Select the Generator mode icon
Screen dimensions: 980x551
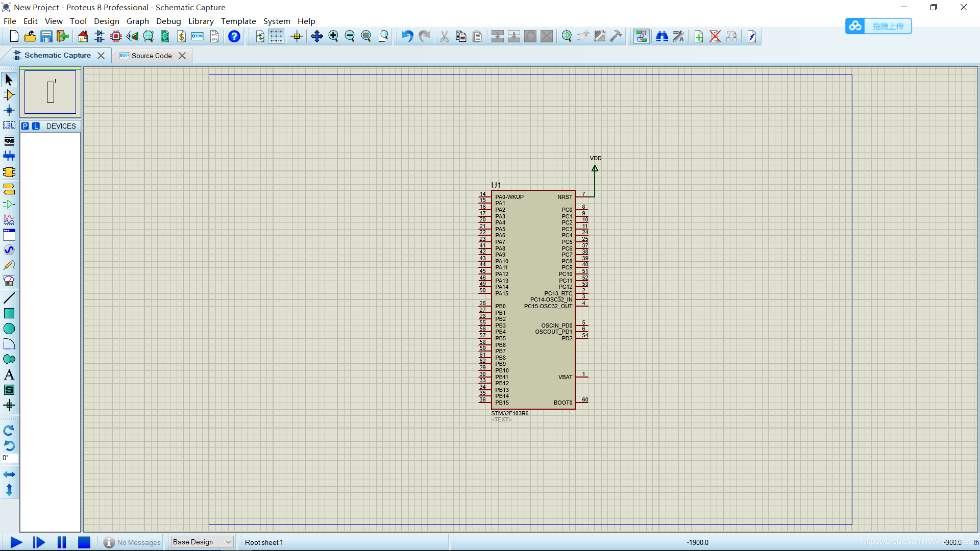pyautogui.click(x=9, y=250)
